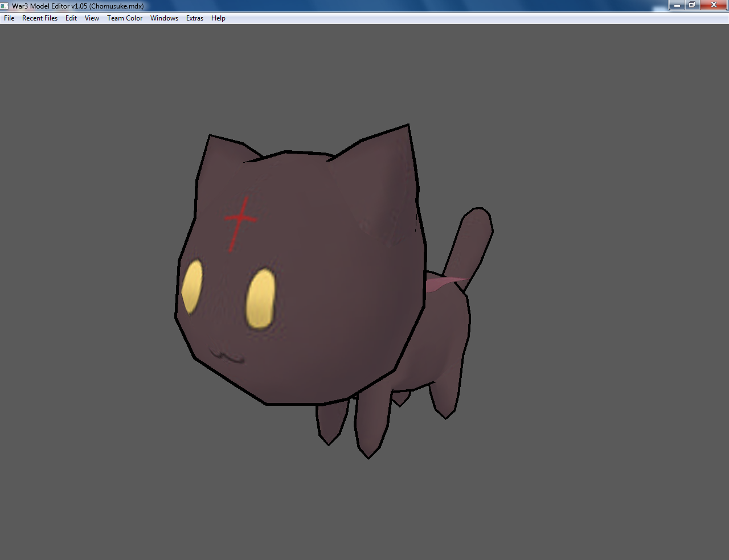This screenshot has width=729, height=560.
Task: Open the Recent Files menu
Action: pos(40,18)
